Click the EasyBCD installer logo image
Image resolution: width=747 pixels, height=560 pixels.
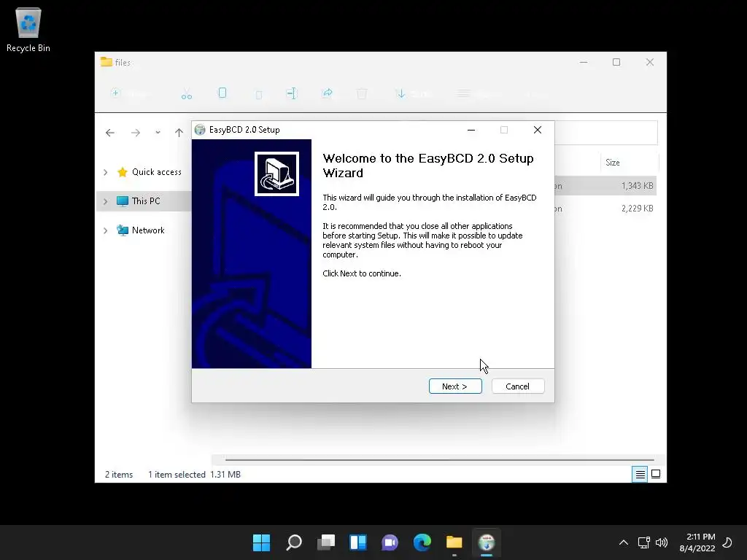click(x=276, y=174)
